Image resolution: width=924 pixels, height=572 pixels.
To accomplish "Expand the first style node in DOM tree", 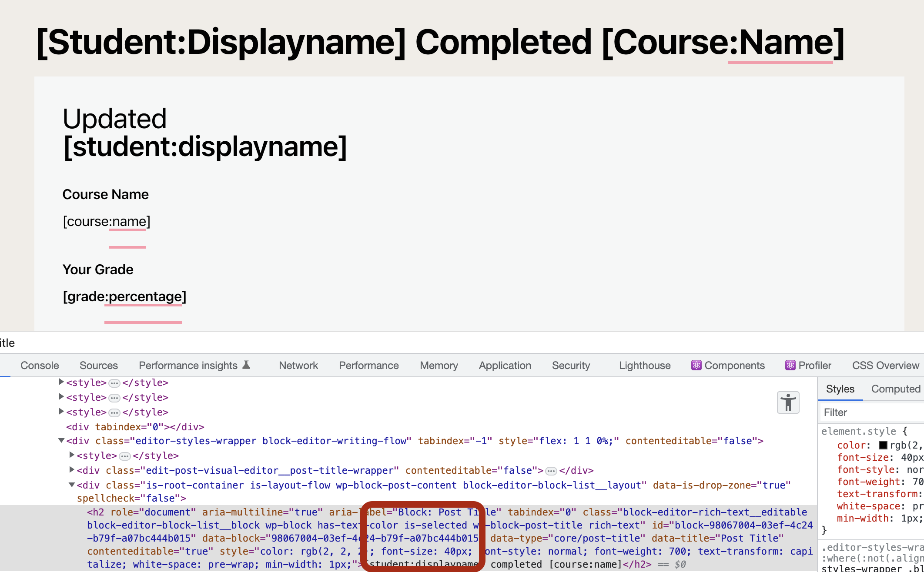I will [x=60, y=382].
